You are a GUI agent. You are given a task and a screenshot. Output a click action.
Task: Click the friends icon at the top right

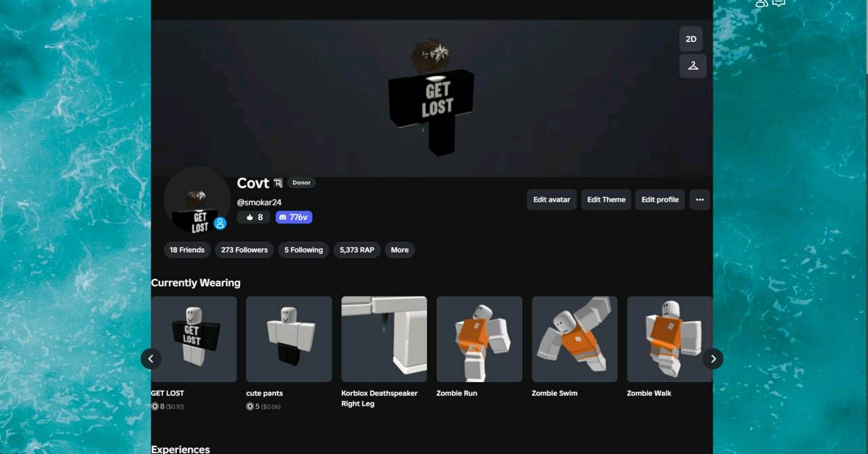click(762, 3)
